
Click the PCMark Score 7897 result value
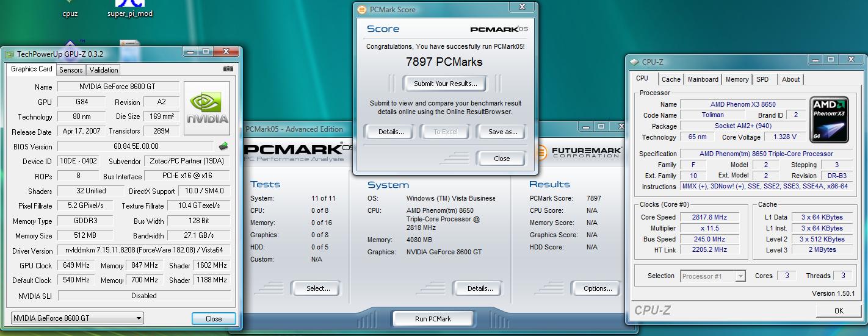[593, 198]
